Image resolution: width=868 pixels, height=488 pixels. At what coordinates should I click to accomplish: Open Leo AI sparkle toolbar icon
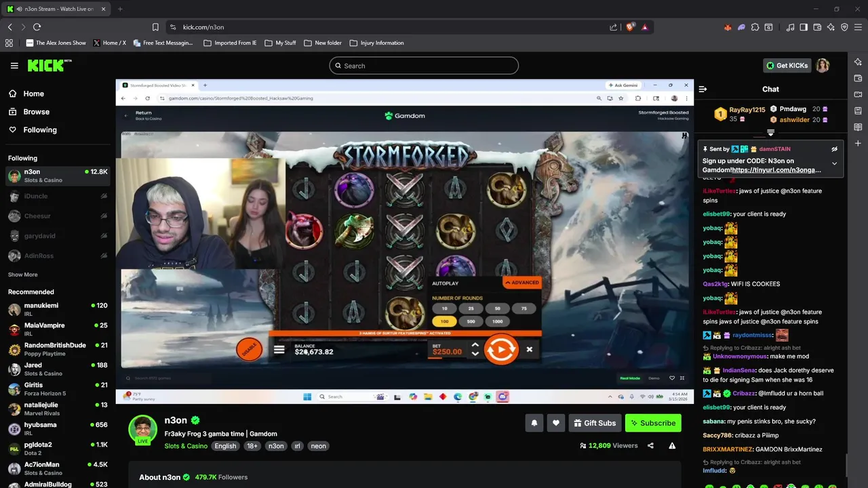[x=831, y=27]
